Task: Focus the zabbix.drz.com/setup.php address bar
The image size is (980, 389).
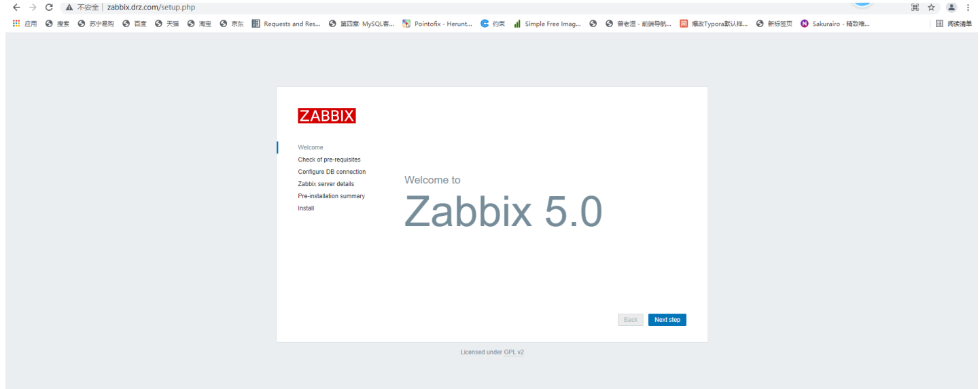Action: [151, 7]
